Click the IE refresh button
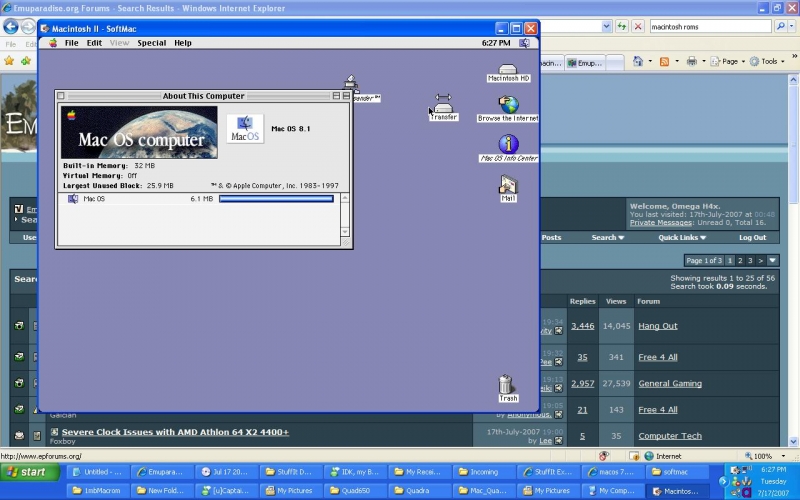This screenshot has height=500, width=800. tap(621, 27)
